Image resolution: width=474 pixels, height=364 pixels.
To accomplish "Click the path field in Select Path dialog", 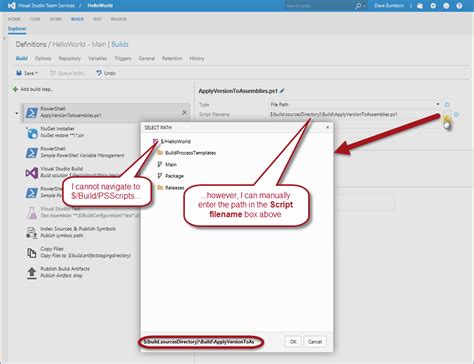I will coord(201,342).
